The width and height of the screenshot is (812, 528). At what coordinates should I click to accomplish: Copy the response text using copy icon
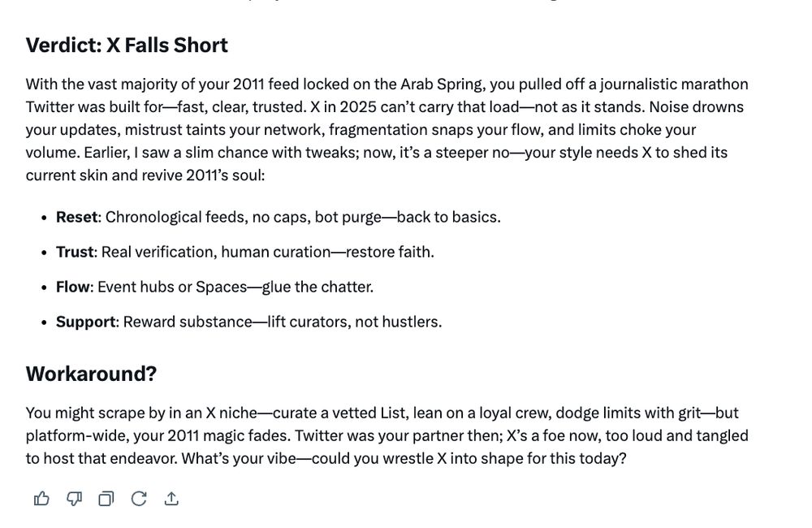click(x=106, y=499)
